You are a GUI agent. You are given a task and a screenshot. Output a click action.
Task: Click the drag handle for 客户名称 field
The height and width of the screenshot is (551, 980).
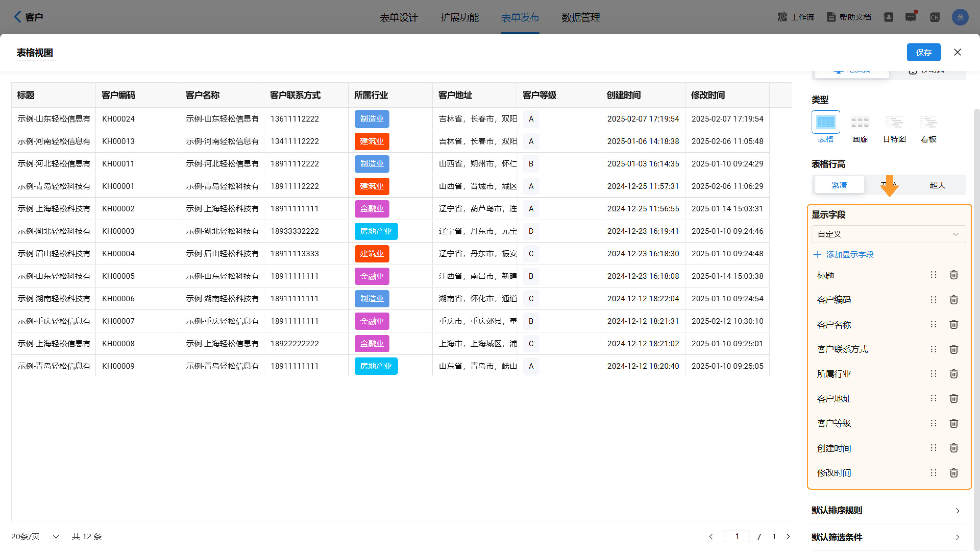click(933, 324)
